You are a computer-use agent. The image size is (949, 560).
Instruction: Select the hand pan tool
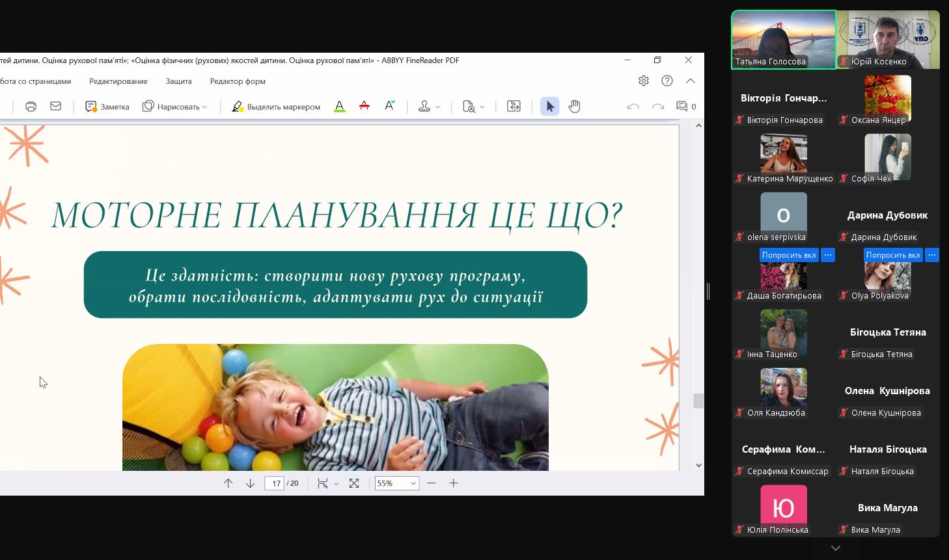pyautogui.click(x=574, y=107)
